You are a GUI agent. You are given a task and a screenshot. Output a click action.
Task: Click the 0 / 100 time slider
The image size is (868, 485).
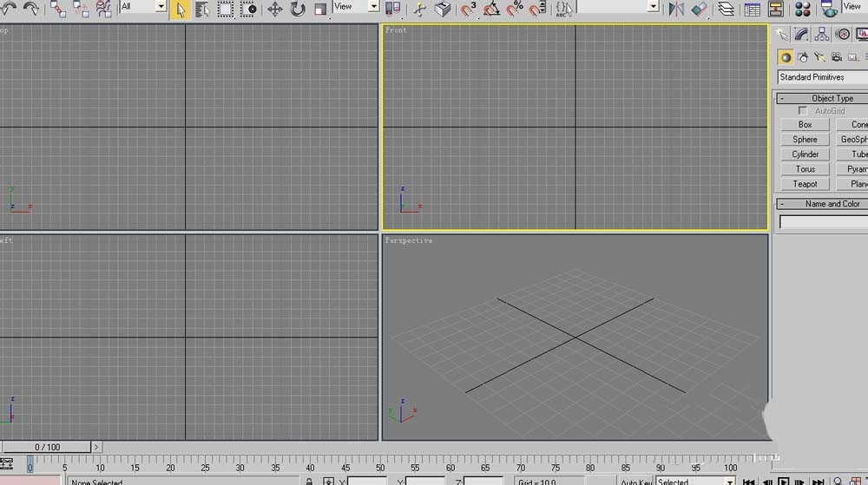coord(47,447)
